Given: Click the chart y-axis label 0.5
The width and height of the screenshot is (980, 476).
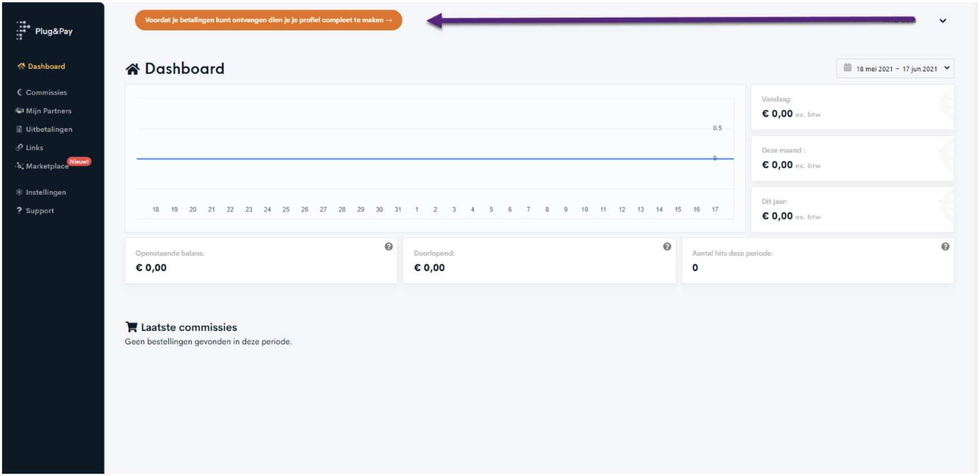Looking at the screenshot, I should point(718,128).
